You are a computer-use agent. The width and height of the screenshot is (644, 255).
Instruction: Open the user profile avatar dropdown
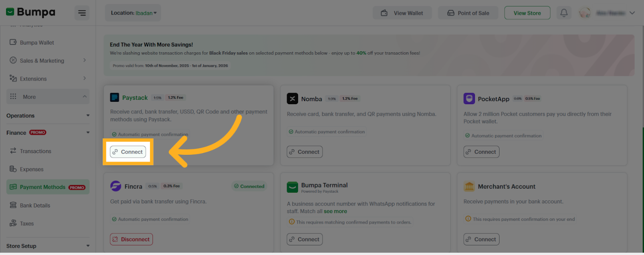[x=585, y=12]
